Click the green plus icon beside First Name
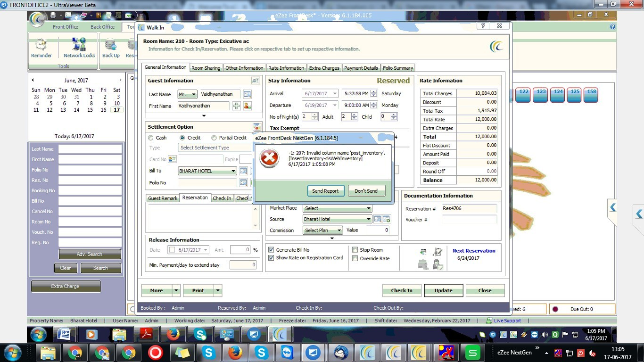Image resolution: width=644 pixels, height=362 pixels. pos(237,106)
